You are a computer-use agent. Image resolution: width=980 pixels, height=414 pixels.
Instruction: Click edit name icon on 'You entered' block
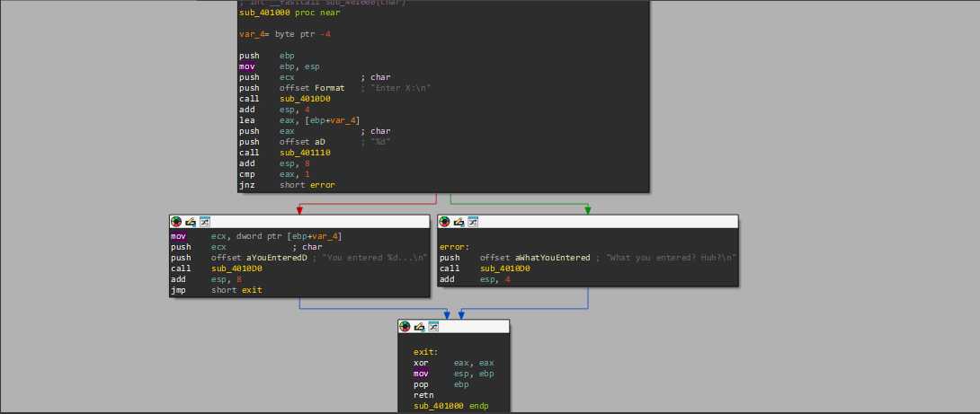[x=191, y=222]
